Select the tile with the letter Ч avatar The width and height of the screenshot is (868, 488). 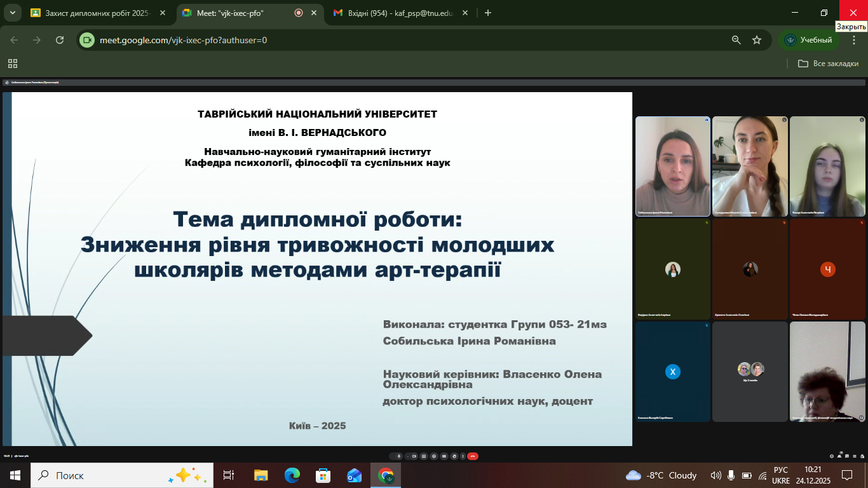827,269
